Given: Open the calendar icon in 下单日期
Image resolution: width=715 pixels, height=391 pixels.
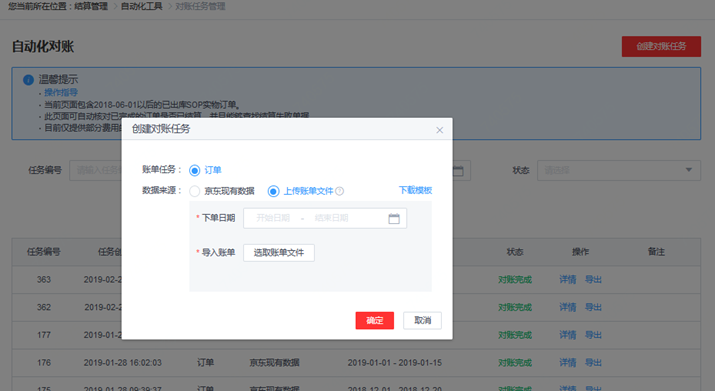Looking at the screenshot, I should click(394, 219).
